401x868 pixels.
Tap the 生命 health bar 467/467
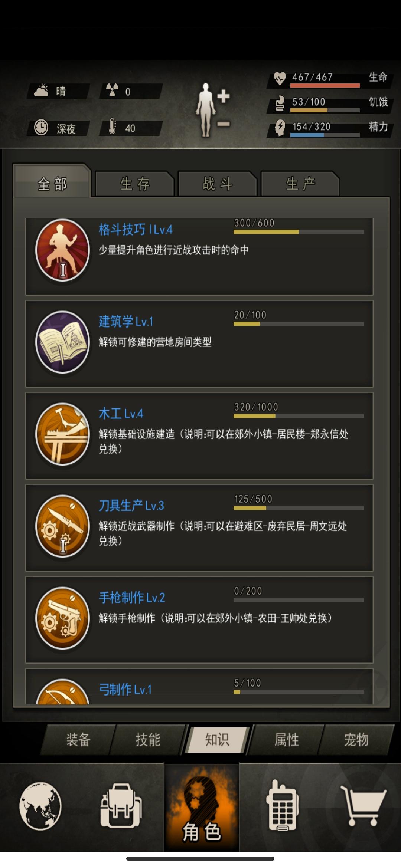(x=325, y=85)
